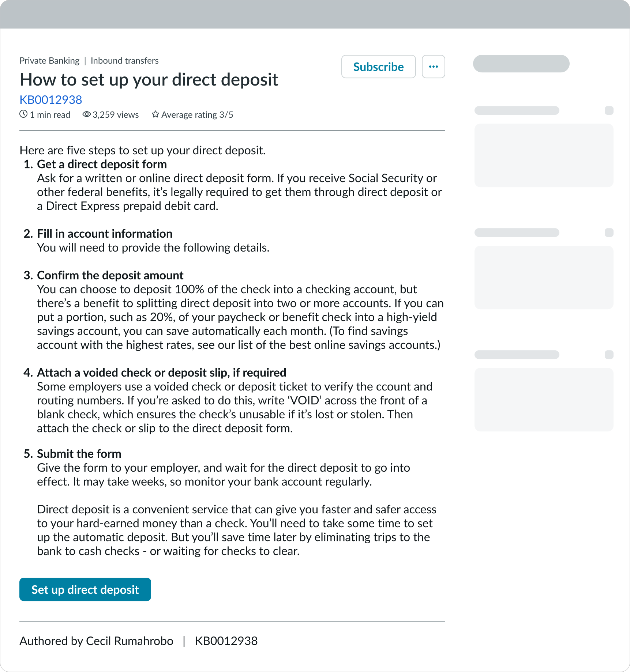Click the star icon beside Average rating

pos(155,114)
